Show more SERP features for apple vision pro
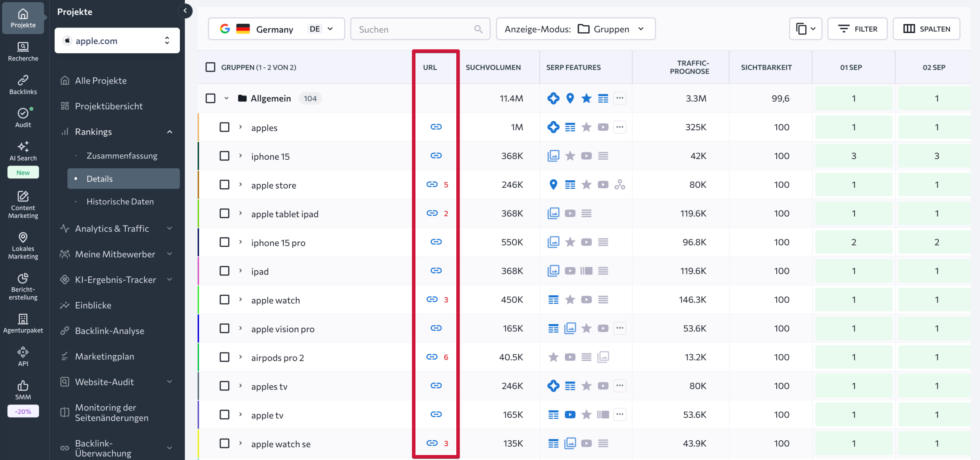 click(620, 328)
